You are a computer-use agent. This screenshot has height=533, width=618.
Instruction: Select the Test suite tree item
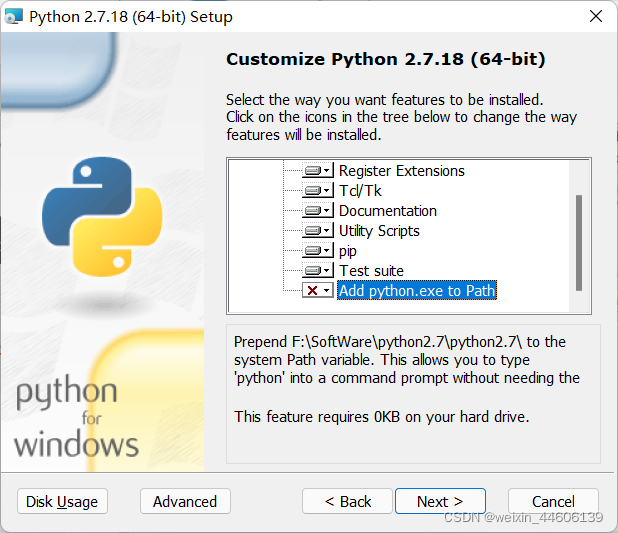pyautogui.click(x=371, y=270)
